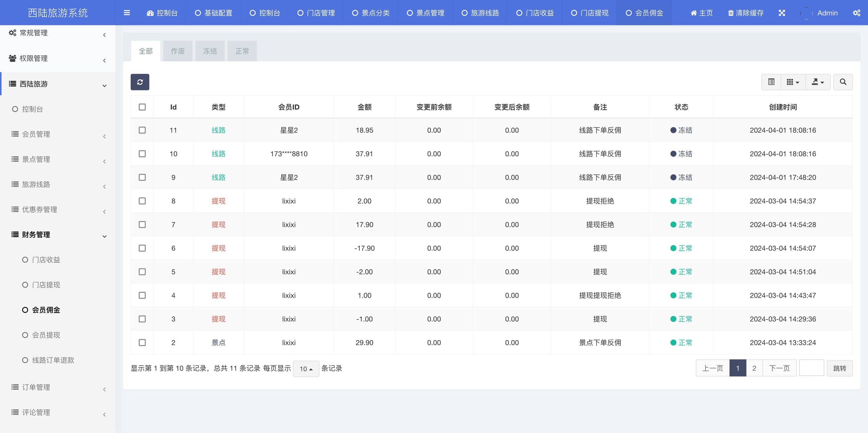Click the refresh table button
This screenshot has height=433, width=868.
pyautogui.click(x=140, y=82)
